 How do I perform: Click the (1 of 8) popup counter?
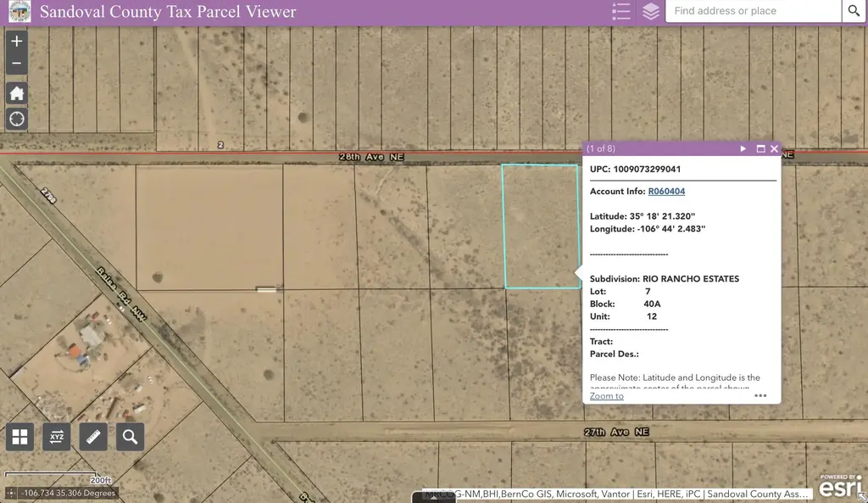pos(601,148)
